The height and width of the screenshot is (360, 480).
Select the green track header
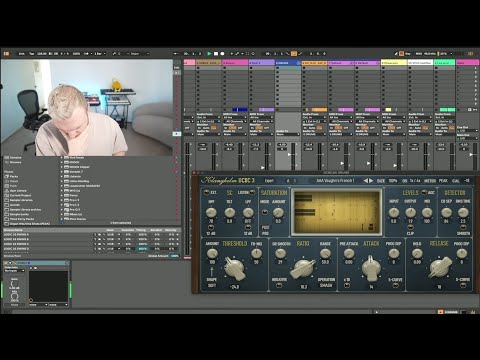(x=445, y=63)
